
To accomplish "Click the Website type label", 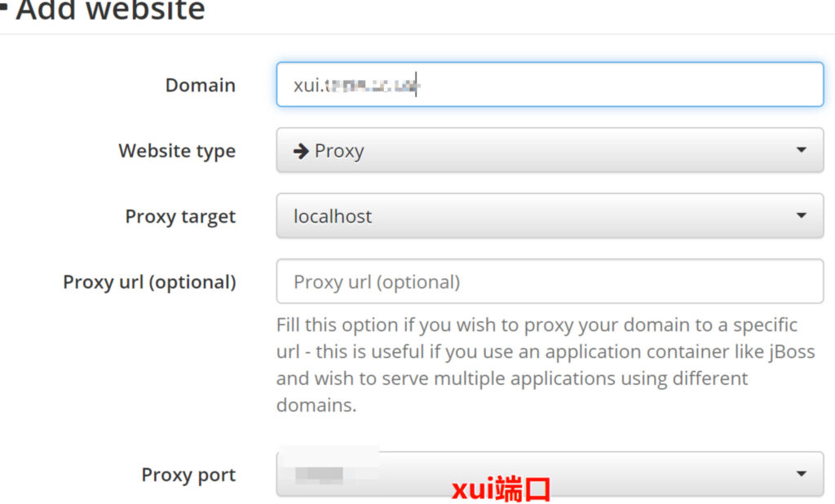I will click(x=177, y=151).
